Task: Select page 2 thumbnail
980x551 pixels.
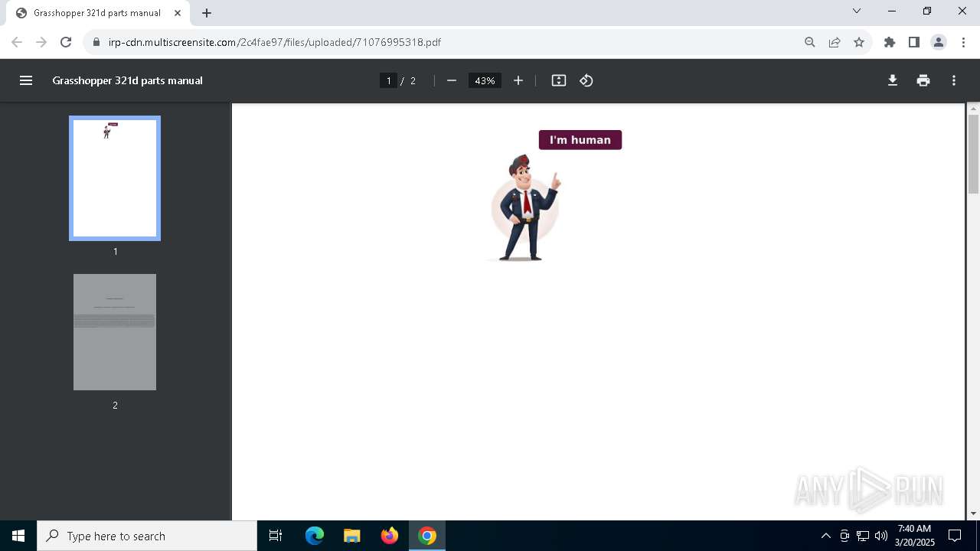Action: (x=115, y=332)
